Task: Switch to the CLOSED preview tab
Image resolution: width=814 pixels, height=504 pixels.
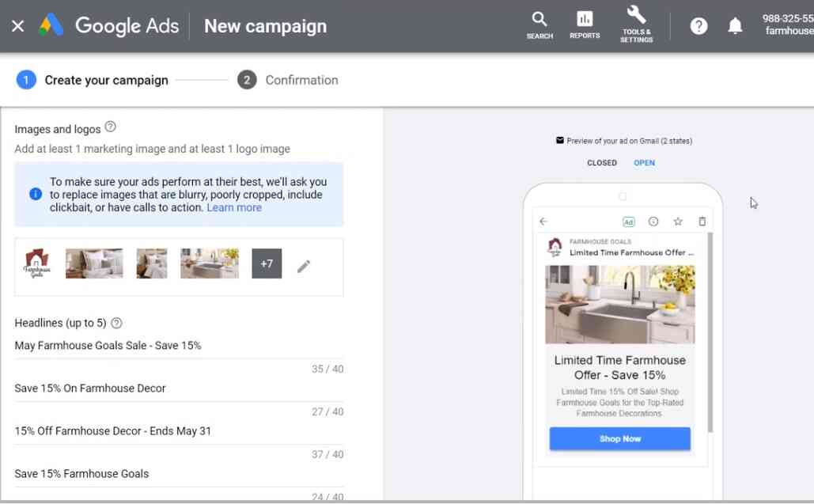Action: [602, 163]
